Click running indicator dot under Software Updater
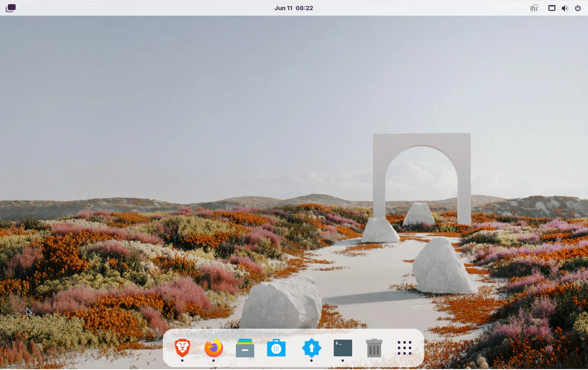Screen dimensions: 588x370 pyautogui.click(x=311, y=361)
